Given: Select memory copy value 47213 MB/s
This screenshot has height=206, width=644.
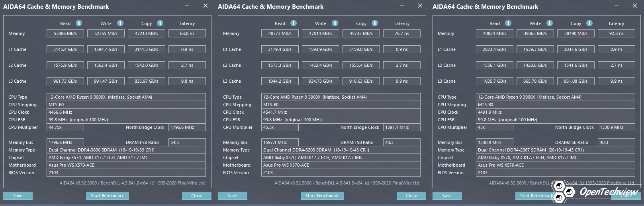Looking at the screenshot, I should coord(147,33).
